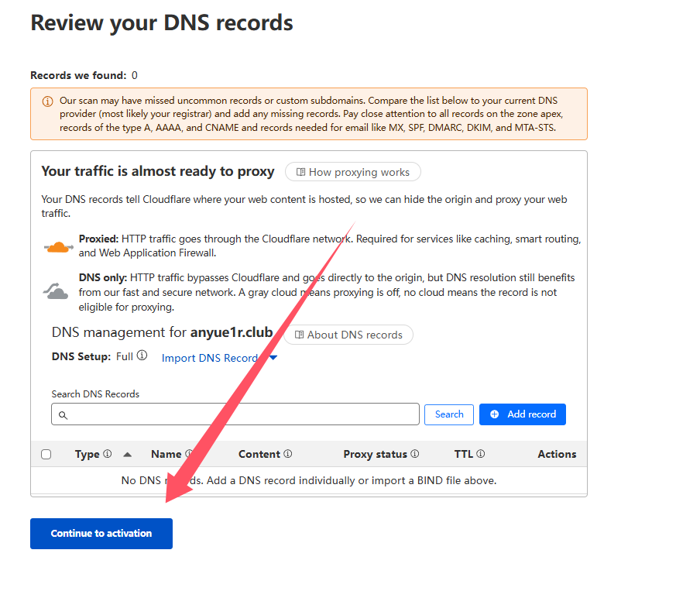Click the TTL column header
This screenshot has width=700, height=598.
tap(463, 454)
